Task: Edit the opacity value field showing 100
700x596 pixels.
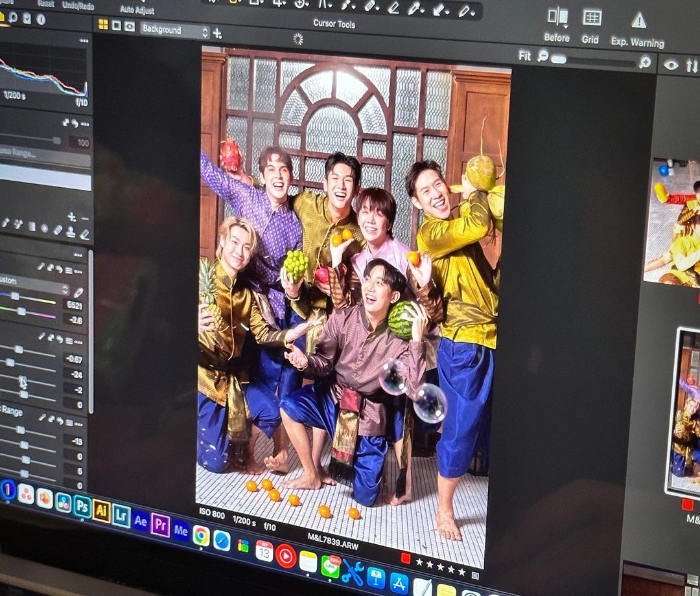Action: tap(80, 143)
